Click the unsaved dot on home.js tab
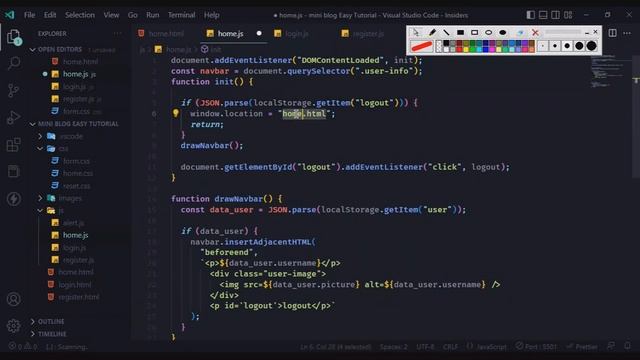Image resolution: width=640 pixels, height=360 pixels. point(259,33)
